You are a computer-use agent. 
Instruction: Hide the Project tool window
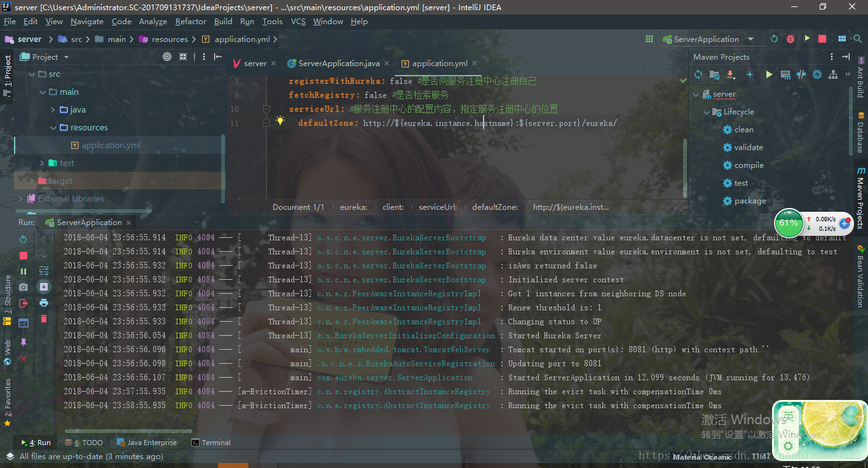click(x=218, y=57)
